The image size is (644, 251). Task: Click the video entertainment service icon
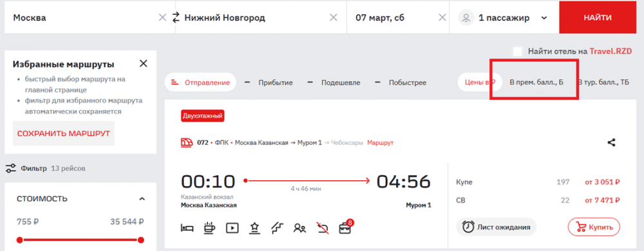232,227
